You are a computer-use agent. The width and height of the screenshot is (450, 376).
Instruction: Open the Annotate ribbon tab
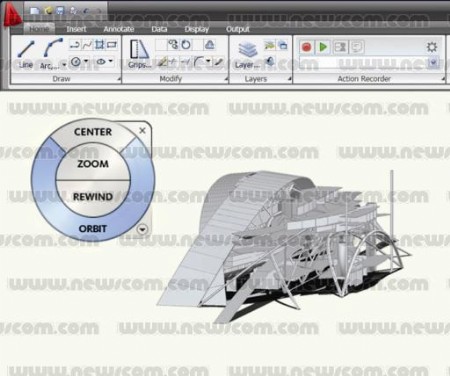pyautogui.click(x=119, y=29)
